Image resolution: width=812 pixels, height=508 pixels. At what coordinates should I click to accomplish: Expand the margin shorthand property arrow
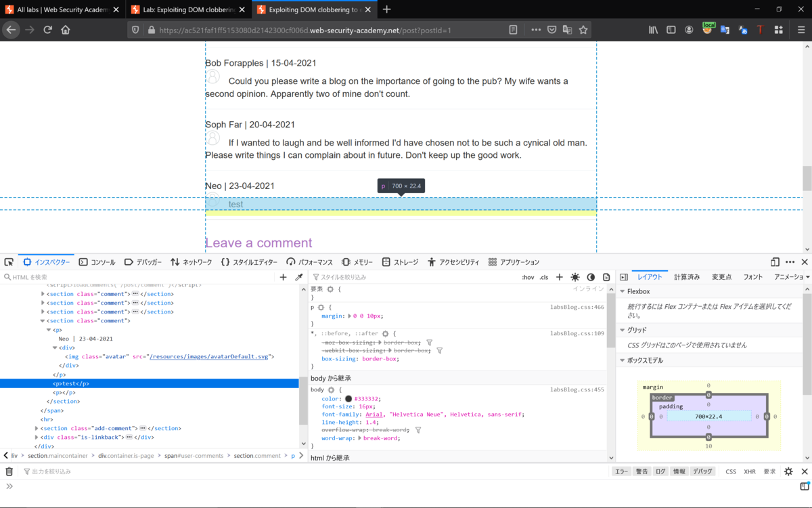(350, 316)
